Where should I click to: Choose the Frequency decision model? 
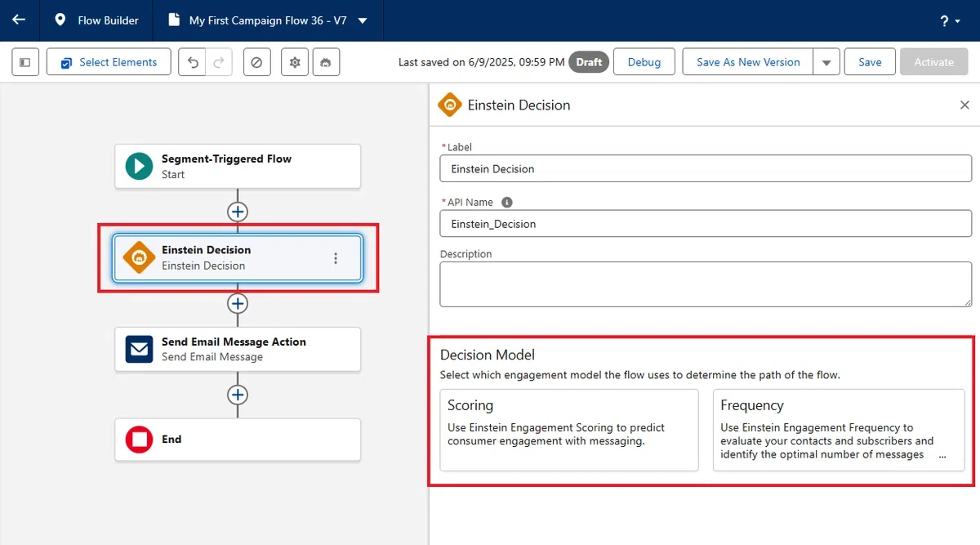[839, 430]
